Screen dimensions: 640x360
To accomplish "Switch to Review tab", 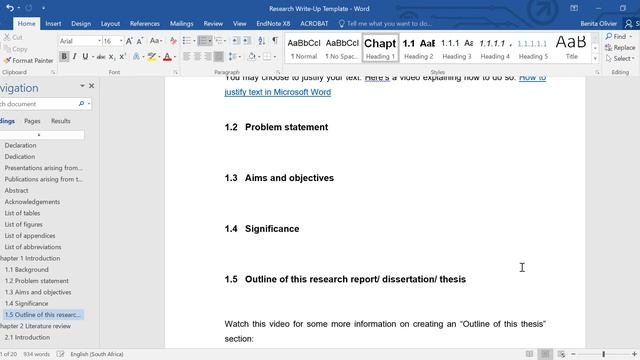I will (x=213, y=24).
